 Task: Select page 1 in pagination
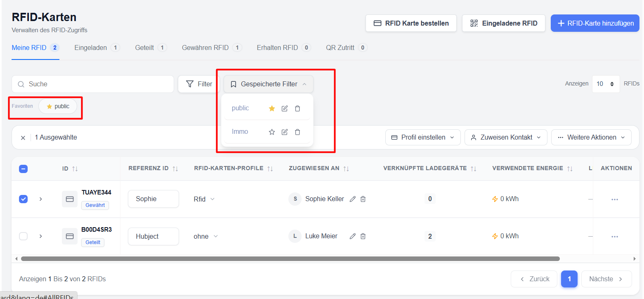click(x=569, y=279)
